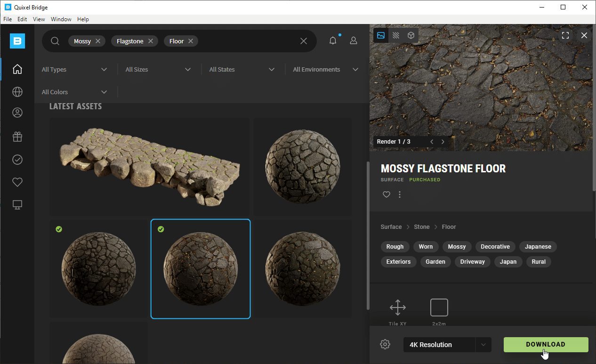
Task: Expand the All Environments filter dropdown
Action: click(x=325, y=69)
